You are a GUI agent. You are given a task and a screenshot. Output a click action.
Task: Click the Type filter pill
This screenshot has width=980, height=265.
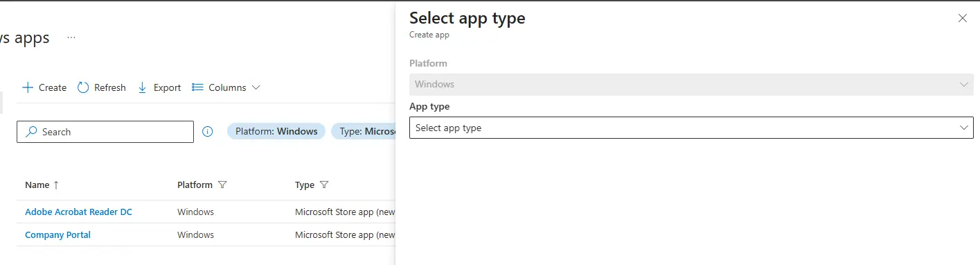point(363,131)
